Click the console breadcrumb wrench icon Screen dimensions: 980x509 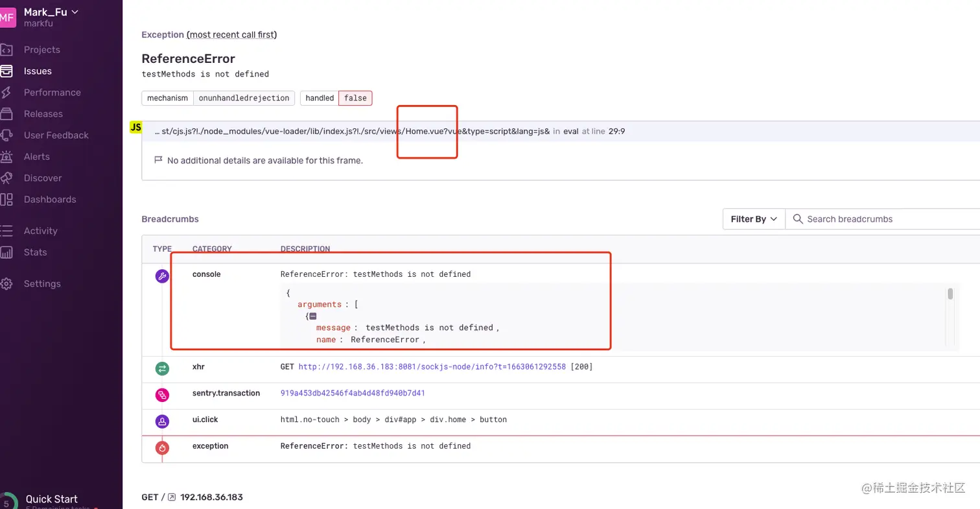point(162,276)
